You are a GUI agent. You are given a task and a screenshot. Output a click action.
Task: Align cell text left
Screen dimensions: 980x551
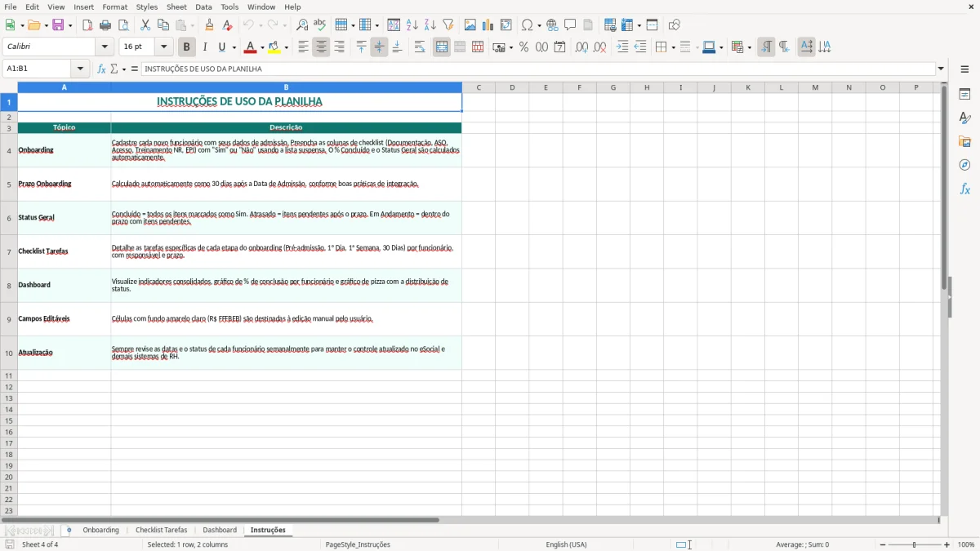pos(303,47)
